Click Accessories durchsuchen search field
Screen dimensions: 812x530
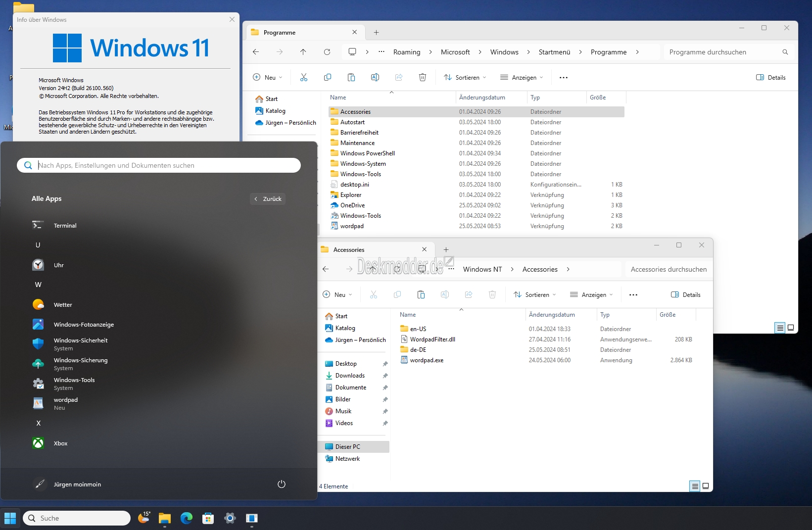tap(669, 269)
